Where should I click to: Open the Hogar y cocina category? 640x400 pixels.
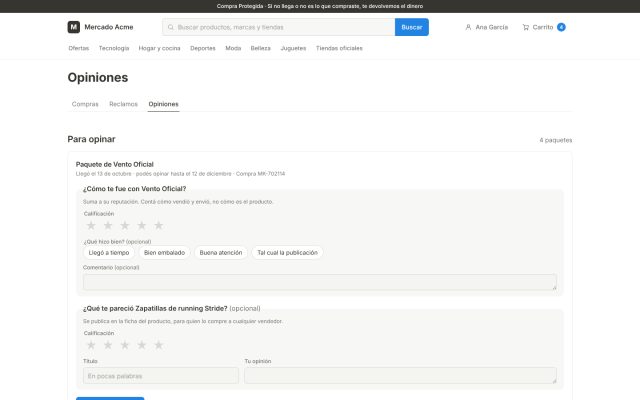pyautogui.click(x=160, y=48)
